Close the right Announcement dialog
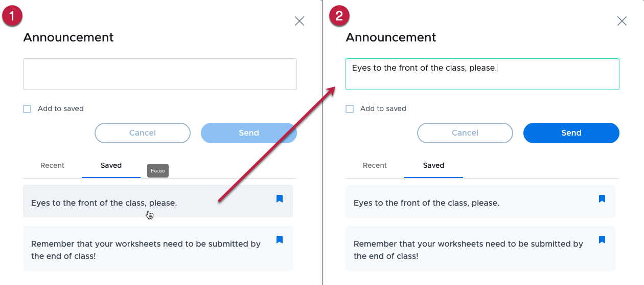The width and height of the screenshot is (644, 285). (x=622, y=21)
